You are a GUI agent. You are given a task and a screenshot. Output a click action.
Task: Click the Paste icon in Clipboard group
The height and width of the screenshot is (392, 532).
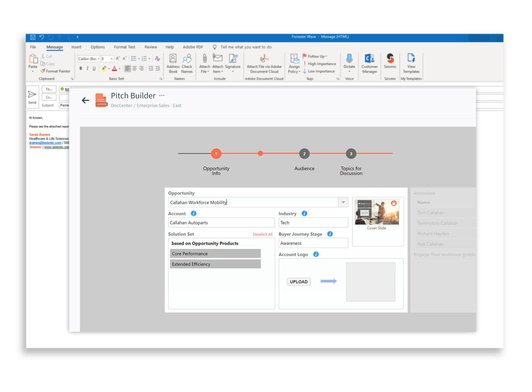[33, 59]
